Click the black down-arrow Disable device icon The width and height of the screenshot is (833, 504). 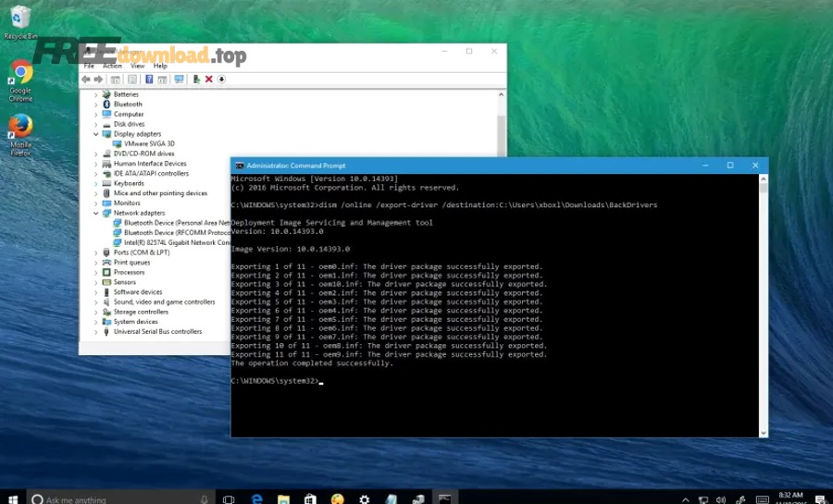pos(221,79)
